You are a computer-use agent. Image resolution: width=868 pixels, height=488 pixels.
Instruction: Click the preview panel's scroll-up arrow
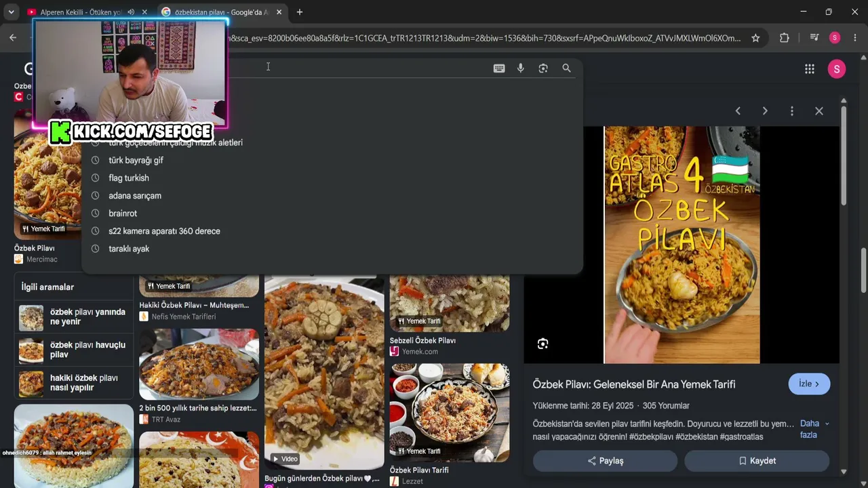[x=844, y=101]
